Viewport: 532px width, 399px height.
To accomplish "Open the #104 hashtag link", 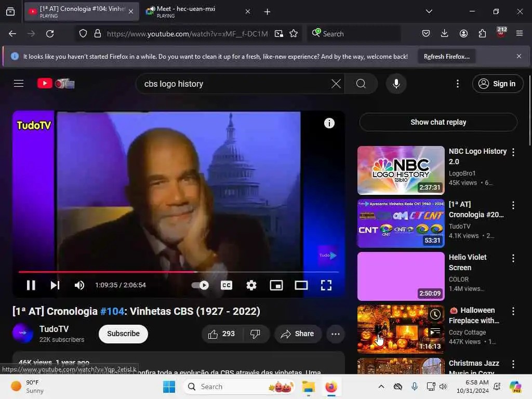I will pos(112,311).
